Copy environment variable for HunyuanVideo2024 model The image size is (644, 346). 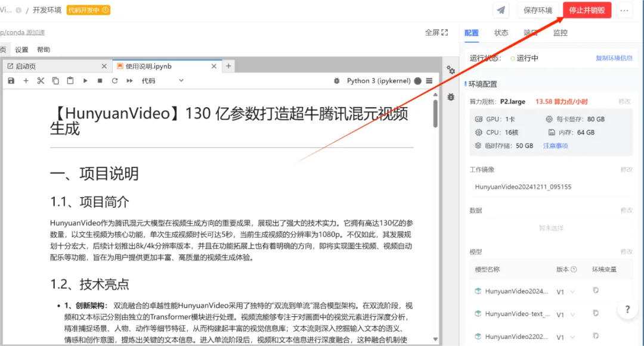596,291
